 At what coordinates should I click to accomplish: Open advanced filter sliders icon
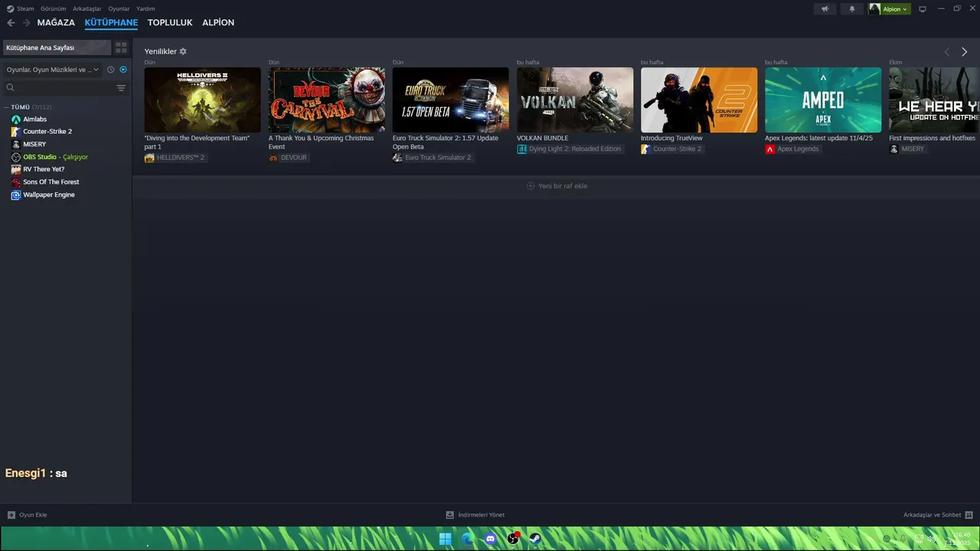121,88
